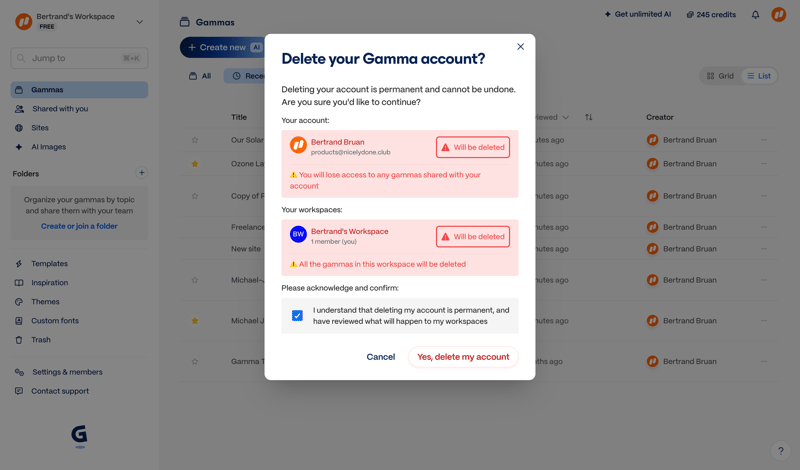Open Gammas in the sidebar
This screenshot has width=800, height=470.
(79, 90)
